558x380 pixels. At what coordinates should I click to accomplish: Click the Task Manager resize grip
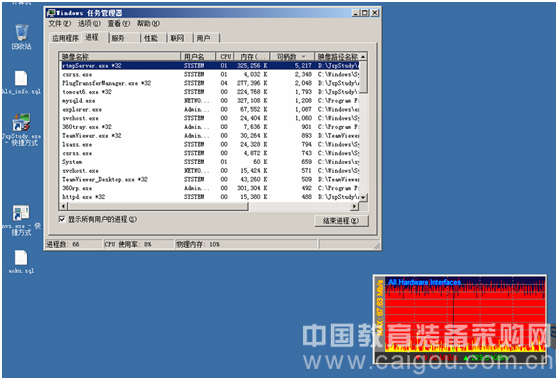click(x=377, y=246)
